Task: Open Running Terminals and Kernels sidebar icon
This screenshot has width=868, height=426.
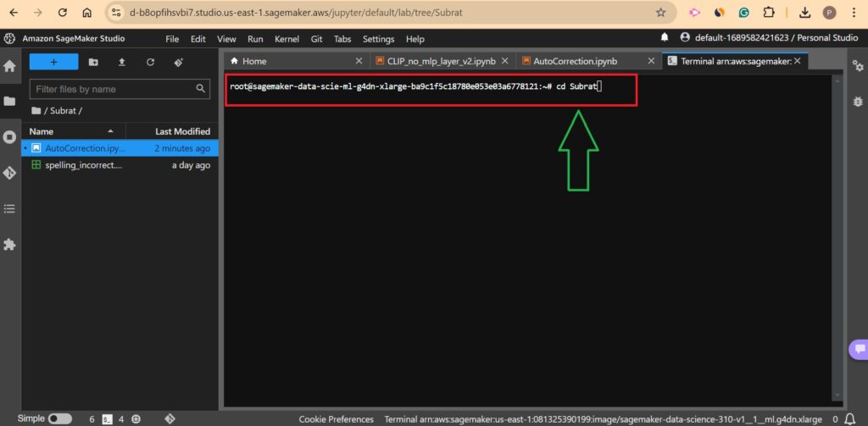Action: coord(9,136)
